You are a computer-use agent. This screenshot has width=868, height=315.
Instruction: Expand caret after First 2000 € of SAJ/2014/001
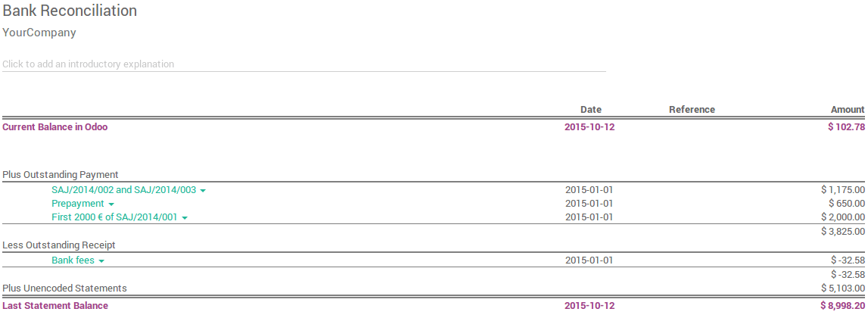point(185,218)
